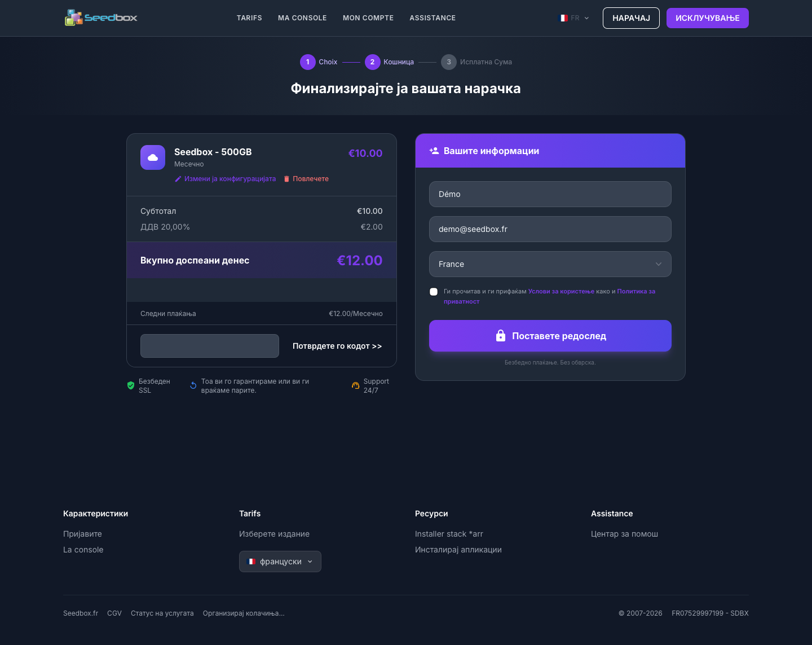
Task: Tick the terms of use acceptance checkbox
Action: pyautogui.click(x=434, y=292)
